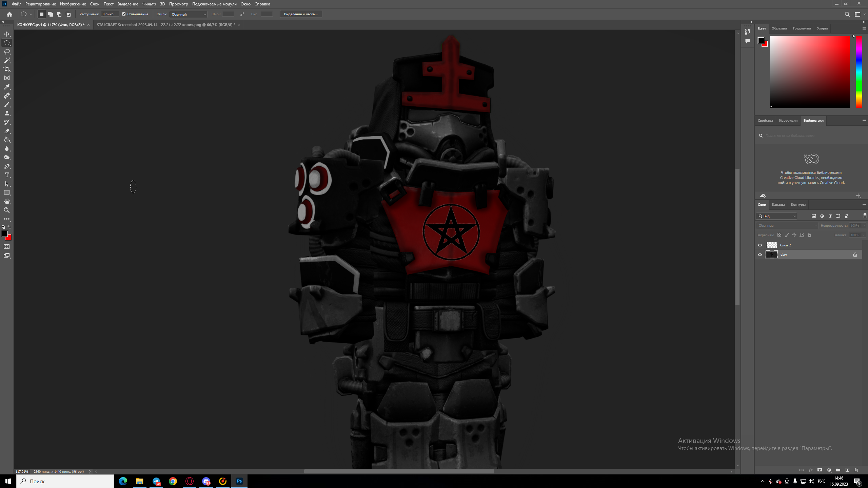Select New Selection mode button
The width and height of the screenshot is (868, 488).
click(x=42, y=14)
